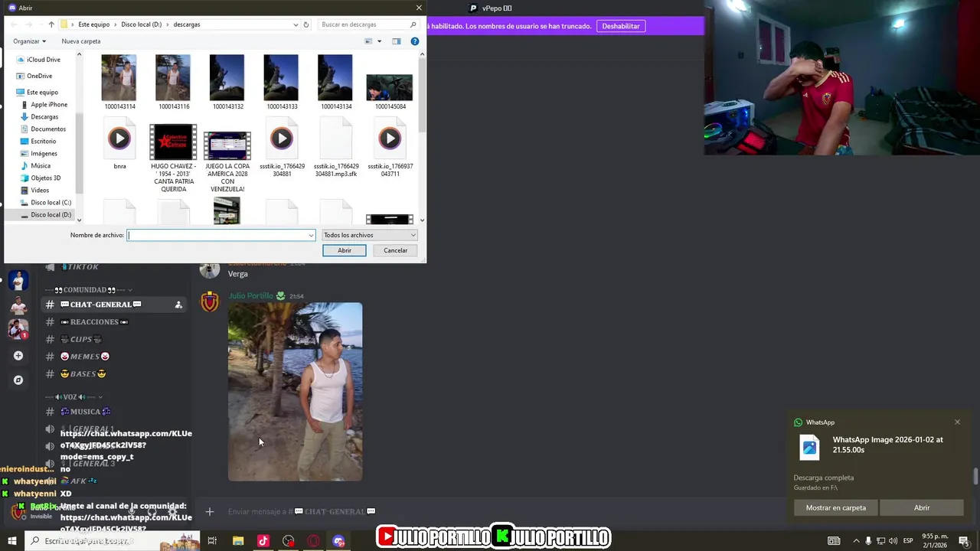Open the CHAT-GENERAL text channel

point(113,305)
